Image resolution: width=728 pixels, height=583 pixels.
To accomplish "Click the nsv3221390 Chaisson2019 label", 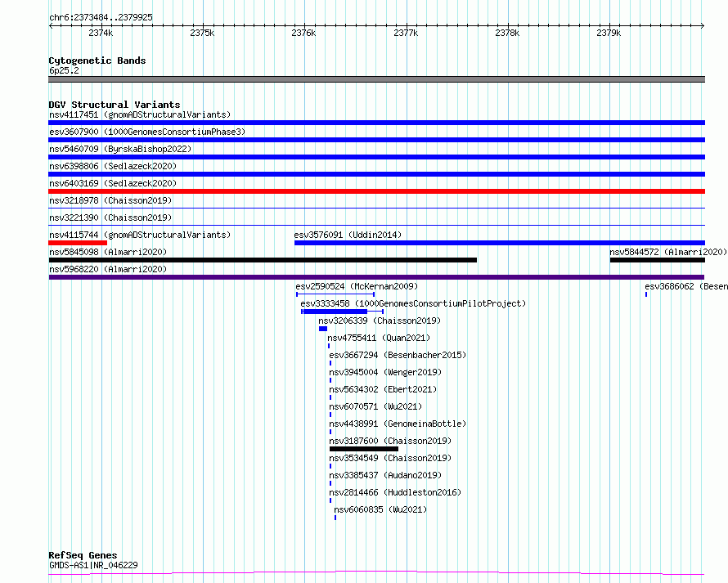I will coord(110,218).
